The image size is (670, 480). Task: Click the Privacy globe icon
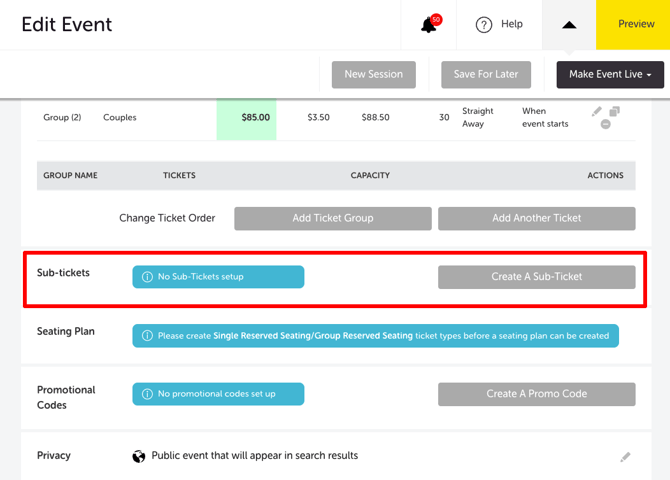[x=138, y=456]
